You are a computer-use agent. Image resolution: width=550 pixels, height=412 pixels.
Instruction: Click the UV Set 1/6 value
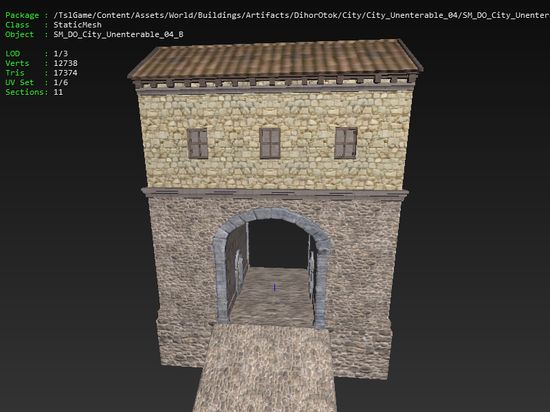click(x=61, y=82)
